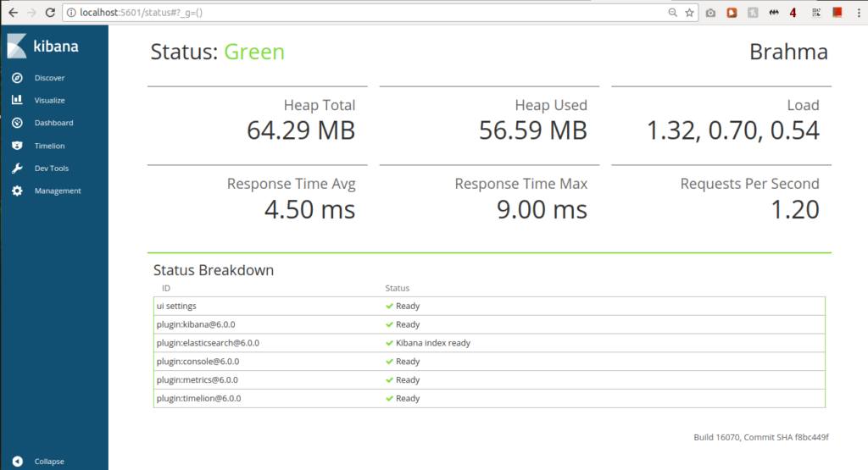
Task: Click plugin:kibana@6.0.0 row ID
Action: (196, 324)
